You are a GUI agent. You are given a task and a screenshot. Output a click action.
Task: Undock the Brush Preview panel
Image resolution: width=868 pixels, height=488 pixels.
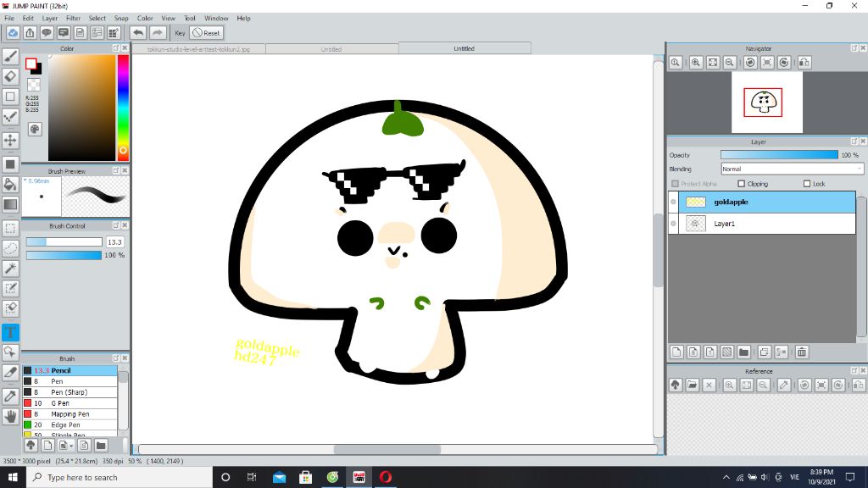point(115,170)
